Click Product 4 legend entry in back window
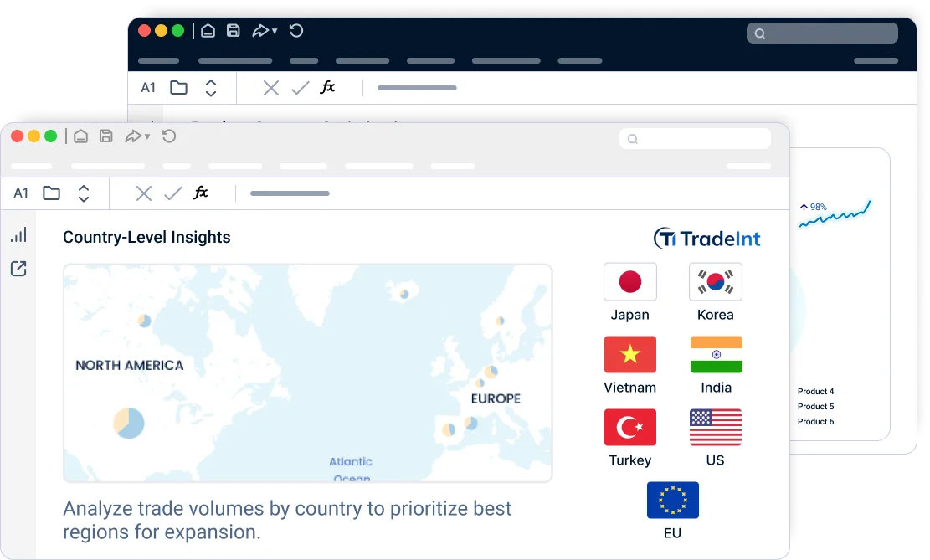The height and width of the screenshot is (560, 930). pyautogui.click(x=815, y=392)
